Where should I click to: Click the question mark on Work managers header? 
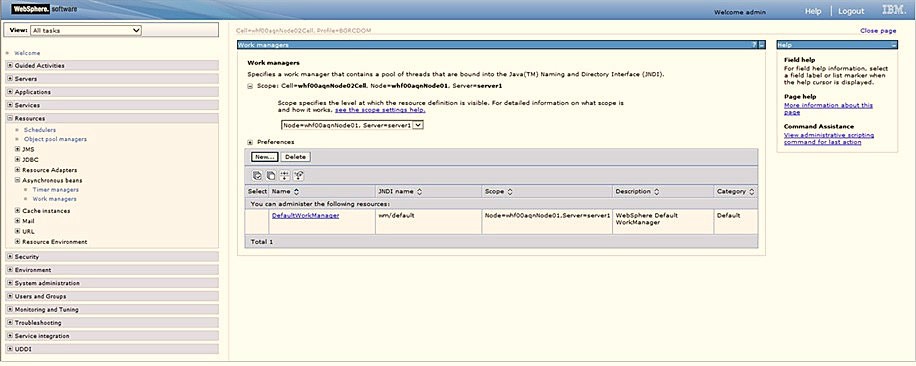754,45
